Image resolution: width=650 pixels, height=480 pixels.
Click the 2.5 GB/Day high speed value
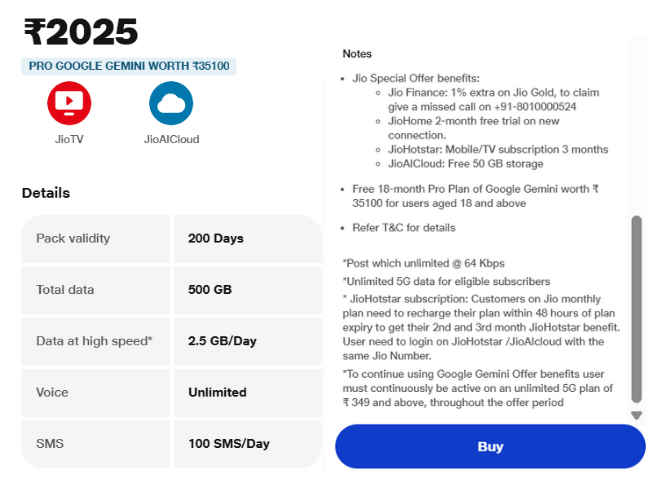222,341
